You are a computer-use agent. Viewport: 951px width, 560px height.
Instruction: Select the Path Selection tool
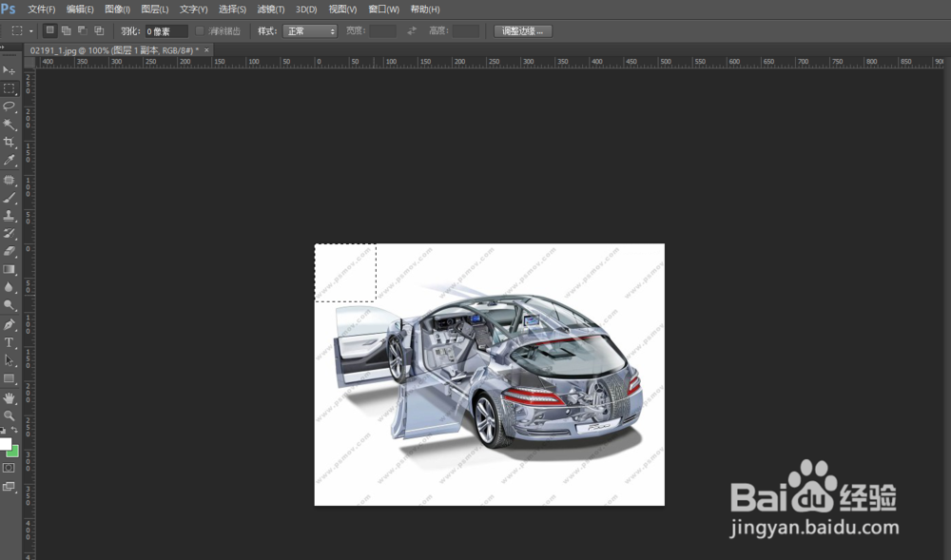[x=10, y=360]
